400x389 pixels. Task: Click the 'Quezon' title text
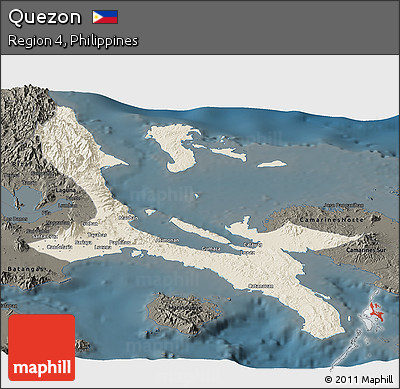point(45,17)
